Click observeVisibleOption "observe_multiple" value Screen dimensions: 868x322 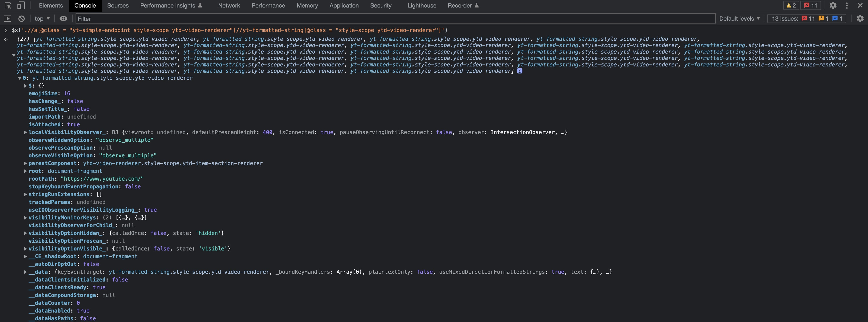[x=128, y=155]
